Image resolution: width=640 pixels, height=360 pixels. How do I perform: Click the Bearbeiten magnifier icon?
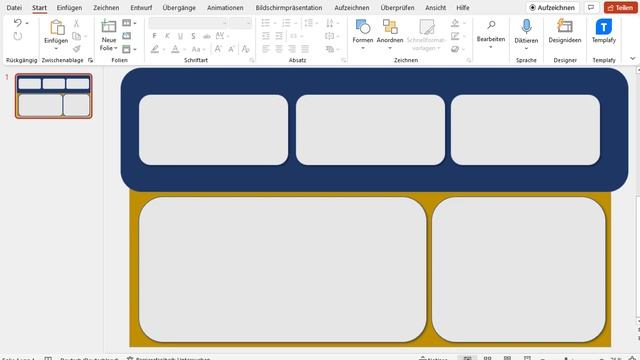(x=491, y=25)
